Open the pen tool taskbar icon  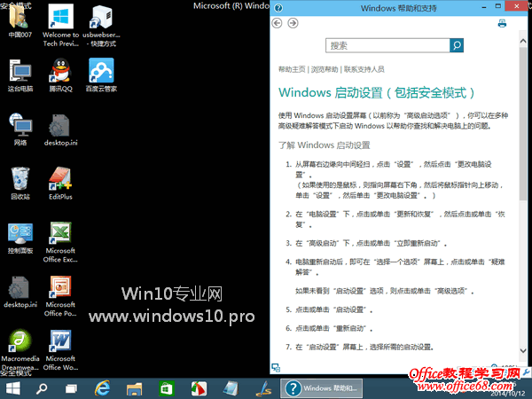[x=263, y=389]
